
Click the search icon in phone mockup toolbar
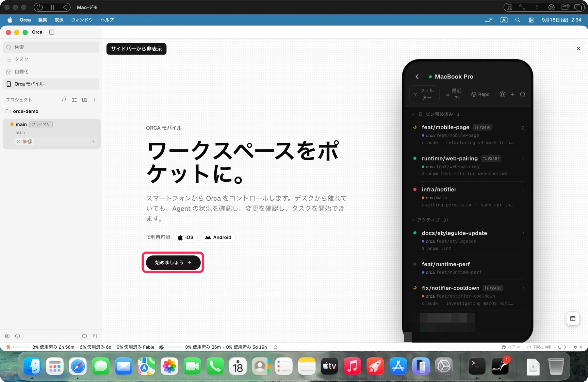523,94
